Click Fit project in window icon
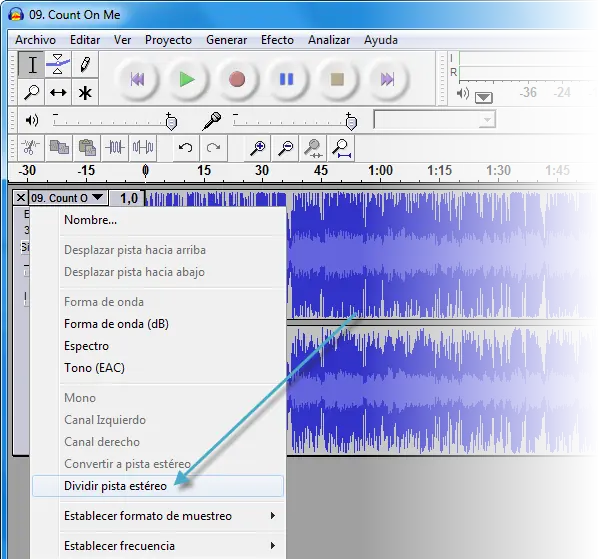 pos(341,147)
